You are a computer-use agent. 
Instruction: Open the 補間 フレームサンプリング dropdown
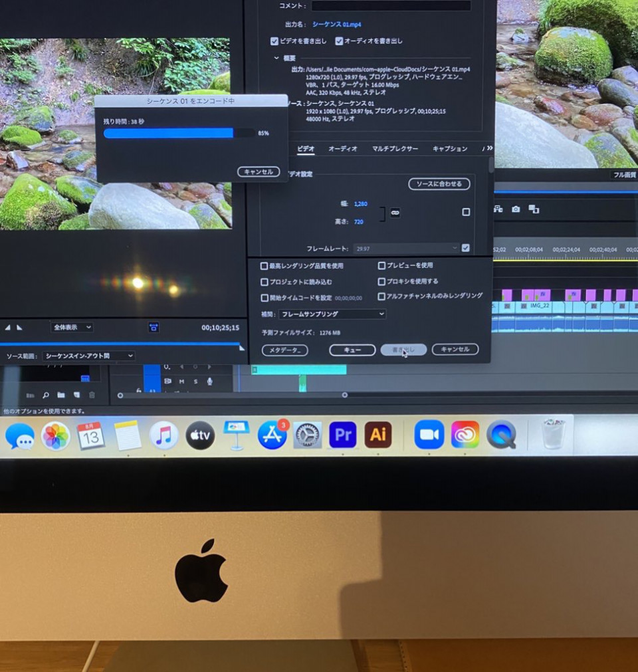click(332, 314)
